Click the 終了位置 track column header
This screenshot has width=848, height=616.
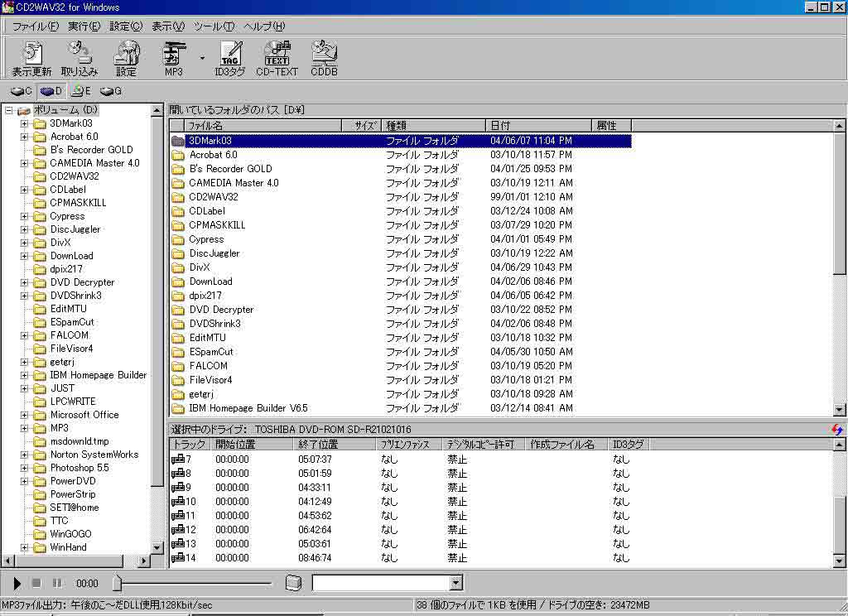point(335,445)
